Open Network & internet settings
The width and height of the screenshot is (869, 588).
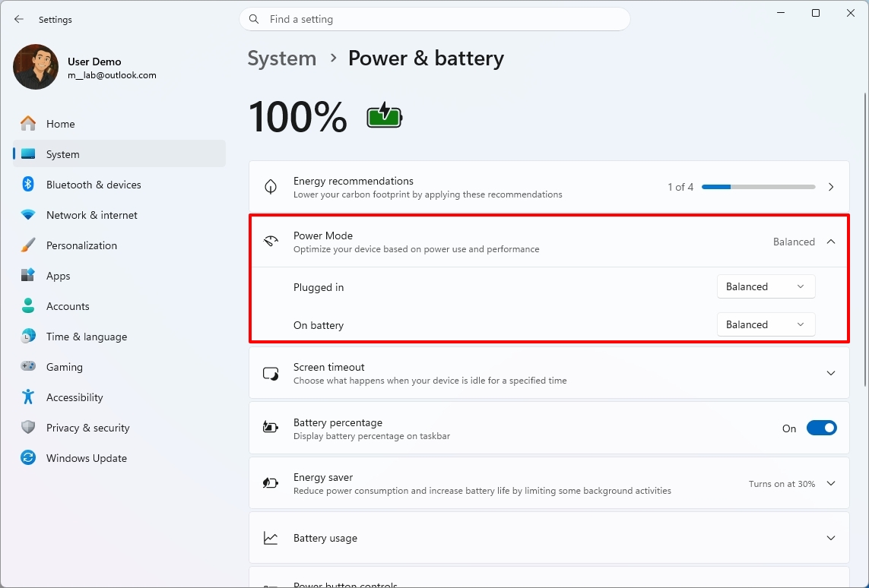[119, 215]
